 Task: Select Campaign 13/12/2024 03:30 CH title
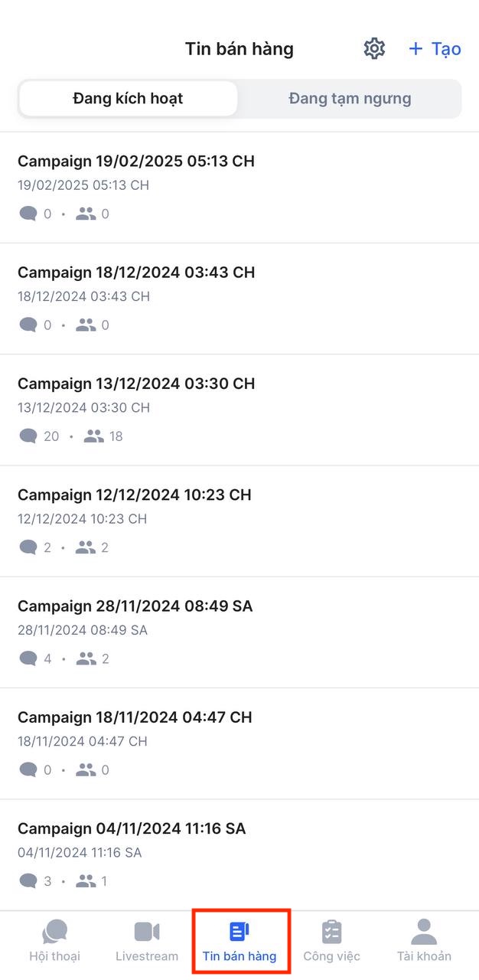(136, 384)
